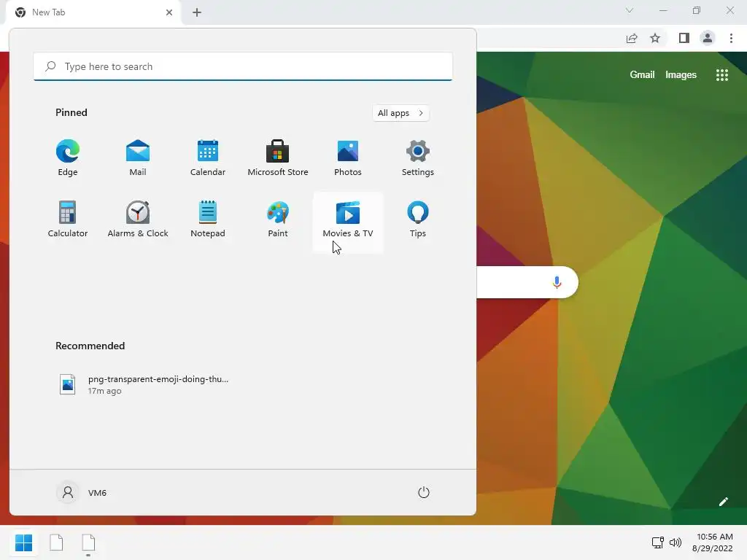Open Chrome's tab search dropdown arrow
Image resolution: width=747 pixels, height=560 pixels.
pyautogui.click(x=630, y=10)
